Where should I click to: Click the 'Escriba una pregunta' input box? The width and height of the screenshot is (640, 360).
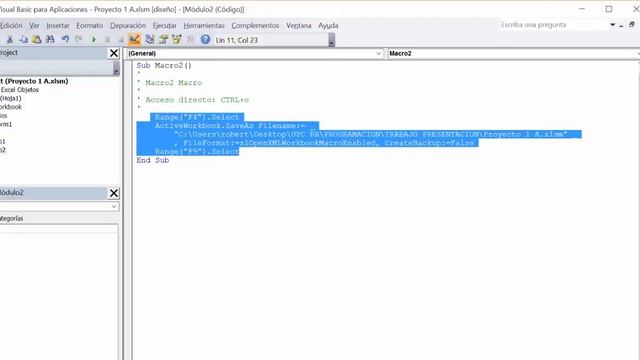(x=553, y=25)
